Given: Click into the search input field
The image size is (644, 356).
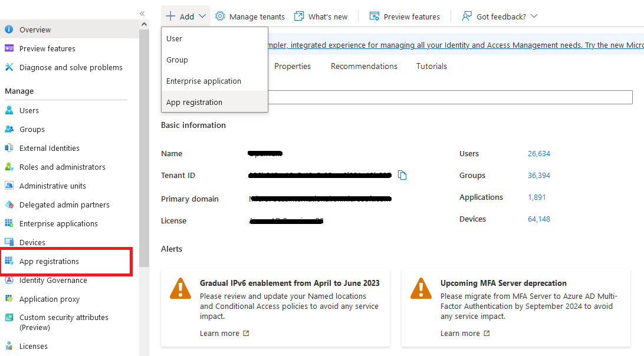Looking at the screenshot, I should pyautogui.click(x=450, y=97).
